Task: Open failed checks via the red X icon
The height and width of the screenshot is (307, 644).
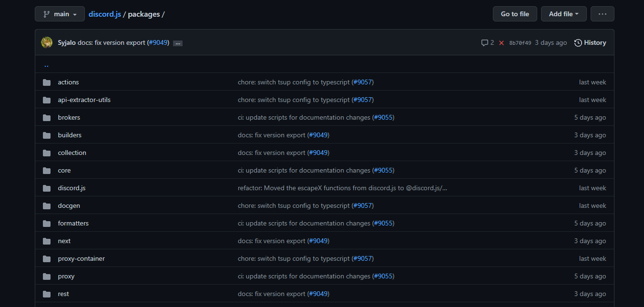Action: (x=501, y=42)
